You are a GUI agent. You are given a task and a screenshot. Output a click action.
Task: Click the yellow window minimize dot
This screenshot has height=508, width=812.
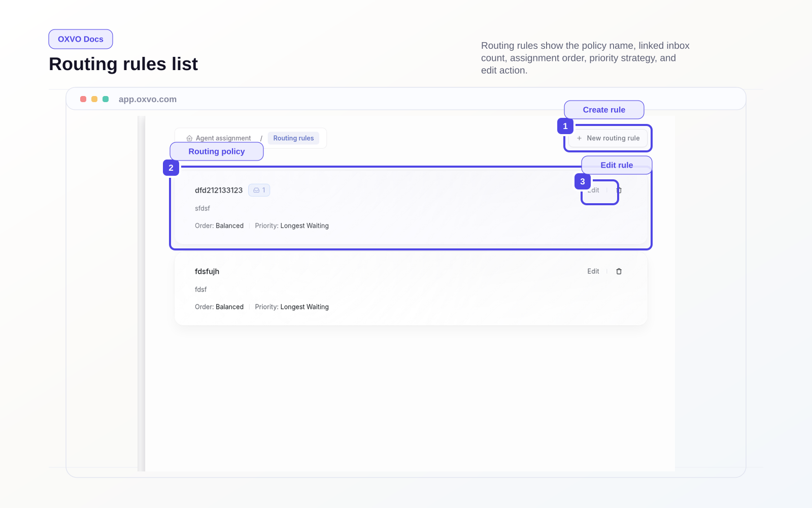tap(94, 99)
